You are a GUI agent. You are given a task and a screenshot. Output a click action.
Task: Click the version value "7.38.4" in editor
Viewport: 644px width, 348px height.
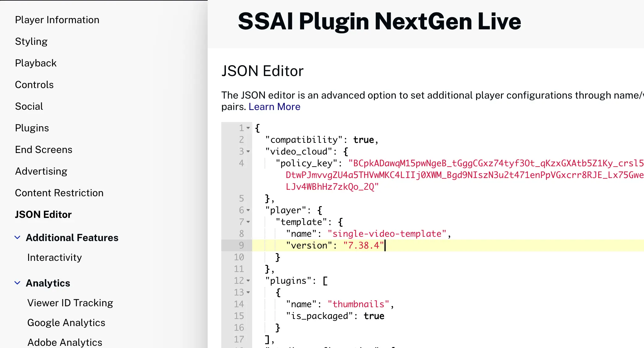363,245
